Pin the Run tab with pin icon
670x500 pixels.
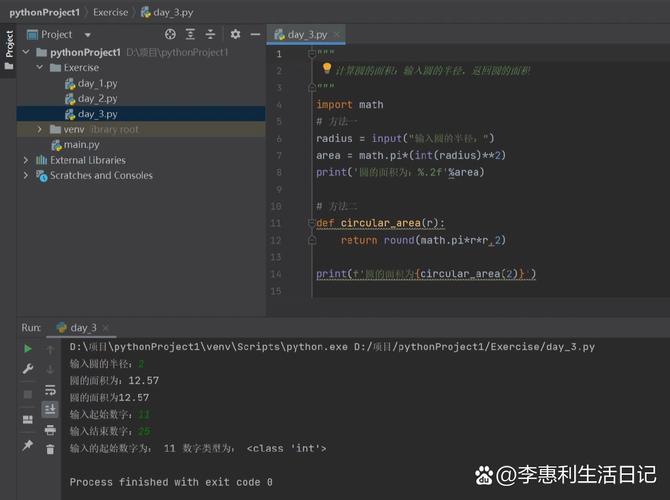pyautogui.click(x=28, y=445)
